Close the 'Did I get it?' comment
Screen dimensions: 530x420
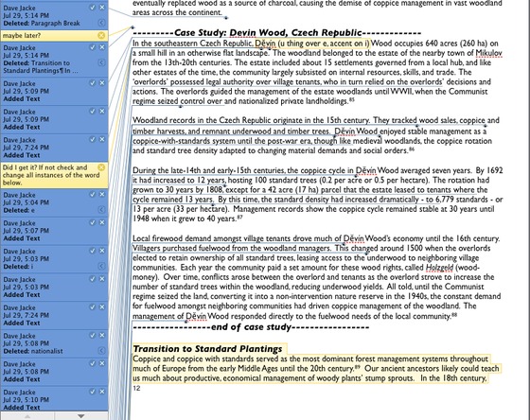pyautogui.click(x=101, y=167)
